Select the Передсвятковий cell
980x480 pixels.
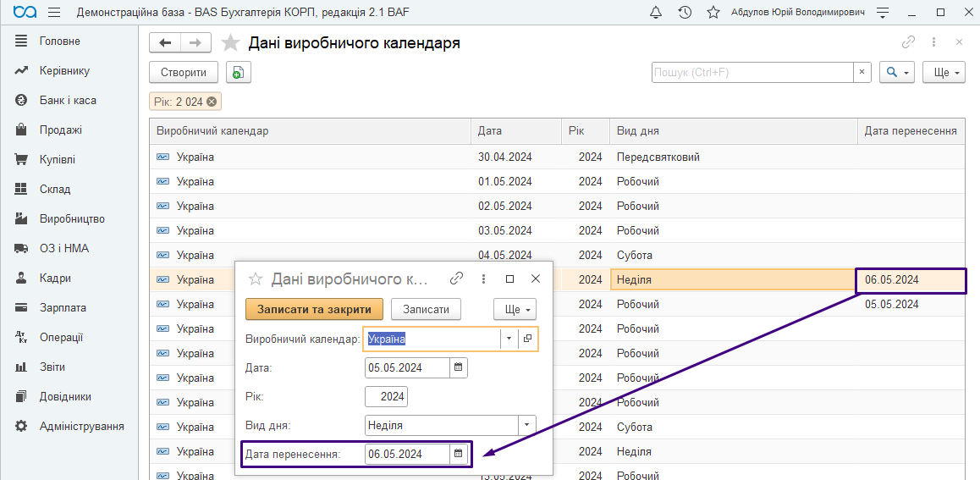pyautogui.click(x=733, y=157)
